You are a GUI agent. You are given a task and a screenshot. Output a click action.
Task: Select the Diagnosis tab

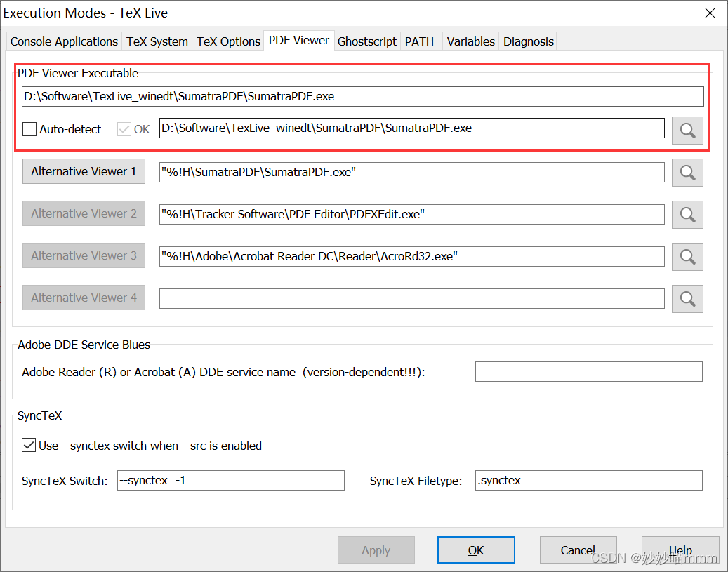coord(528,41)
